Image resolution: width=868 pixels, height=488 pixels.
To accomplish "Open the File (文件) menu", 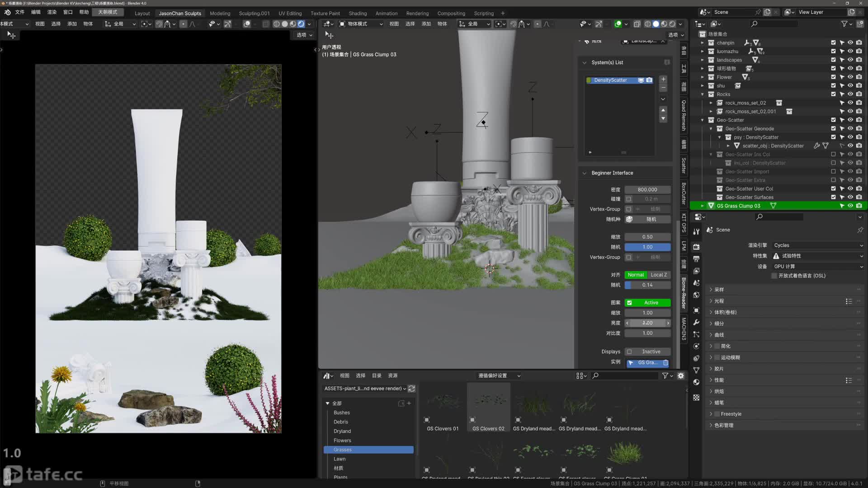I will point(20,12).
